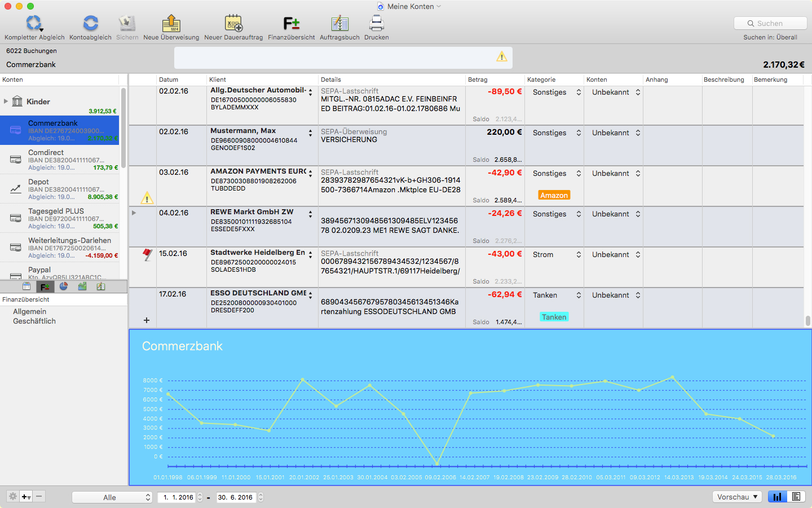Click the orange Amazon category tag
Screen dimensions: 812x508
point(554,196)
